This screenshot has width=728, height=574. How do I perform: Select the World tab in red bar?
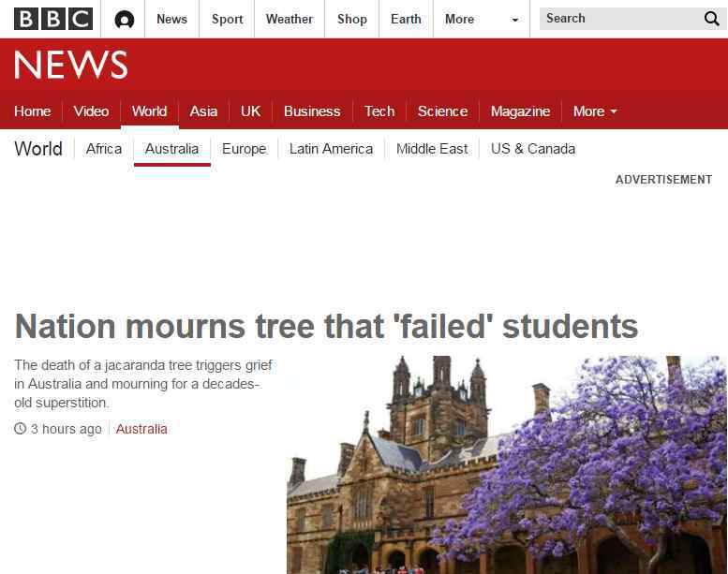(x=149, y=111)
